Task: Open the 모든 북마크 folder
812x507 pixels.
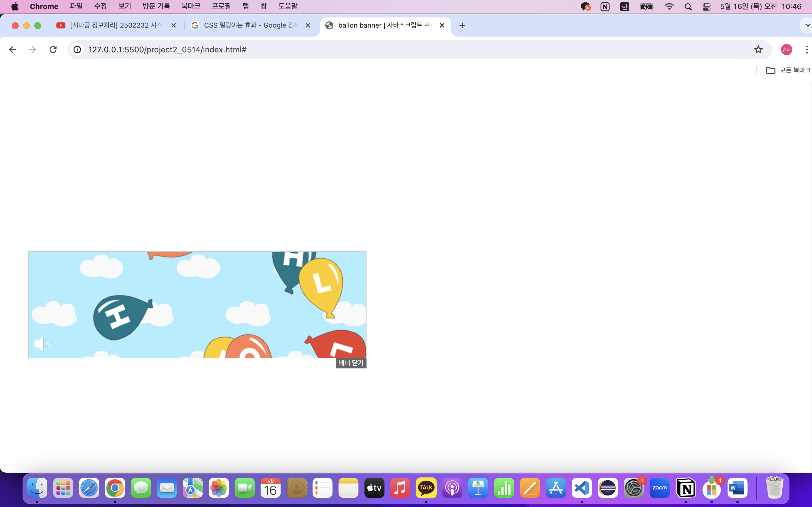Action: pos(788,70)
